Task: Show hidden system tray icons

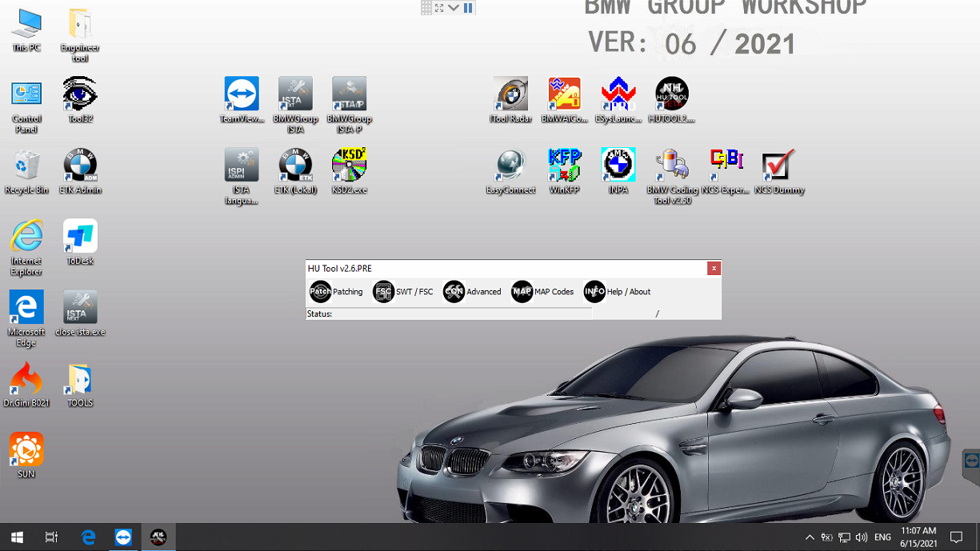Action: pos(810,537)
